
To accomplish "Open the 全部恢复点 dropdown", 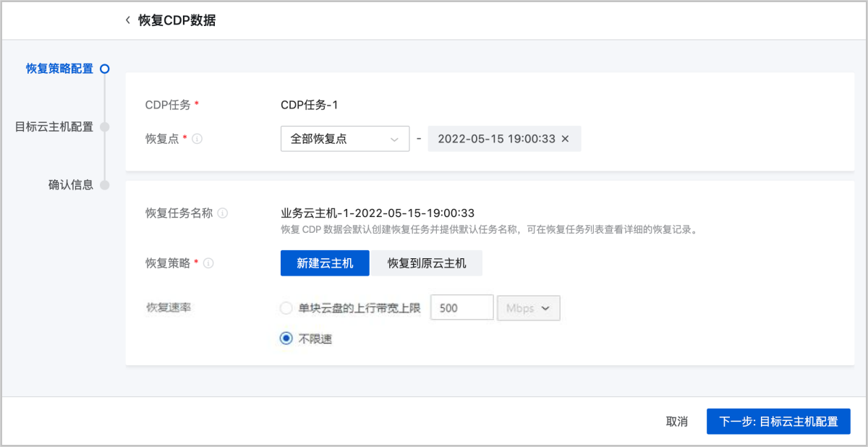I will (344, 139).
